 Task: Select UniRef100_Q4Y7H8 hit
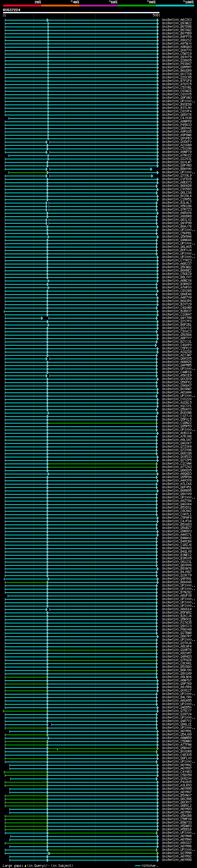coord(177,318)
